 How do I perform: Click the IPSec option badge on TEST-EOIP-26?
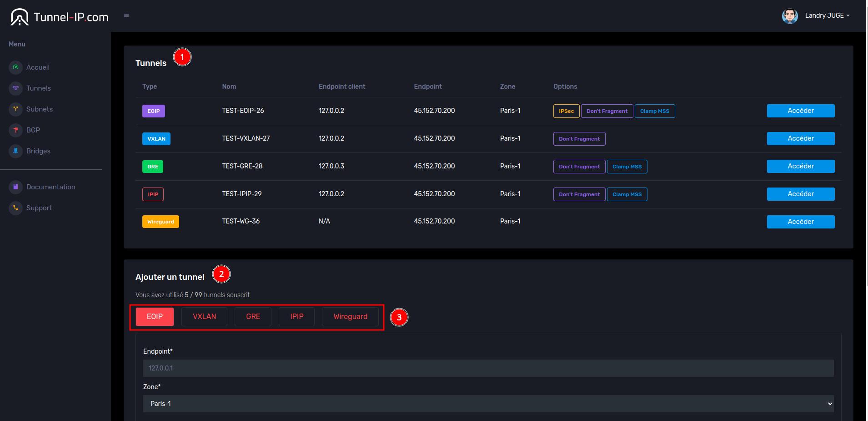[566, 111]
